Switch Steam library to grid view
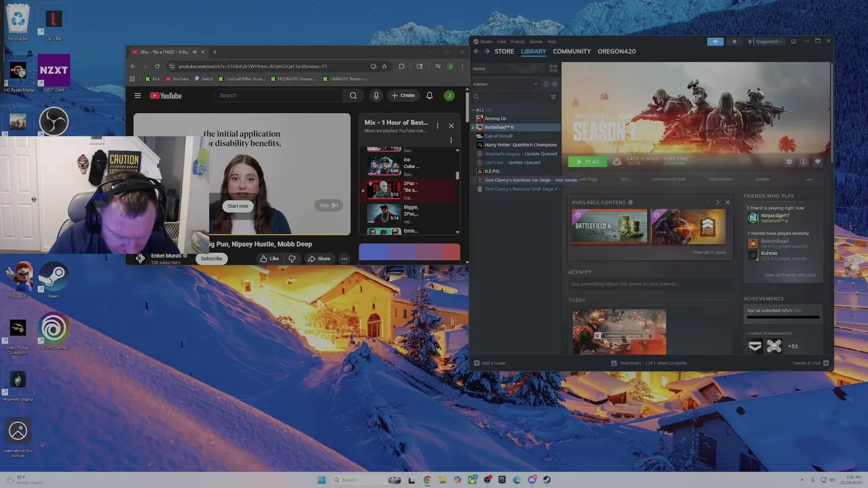 click(553, 68)
